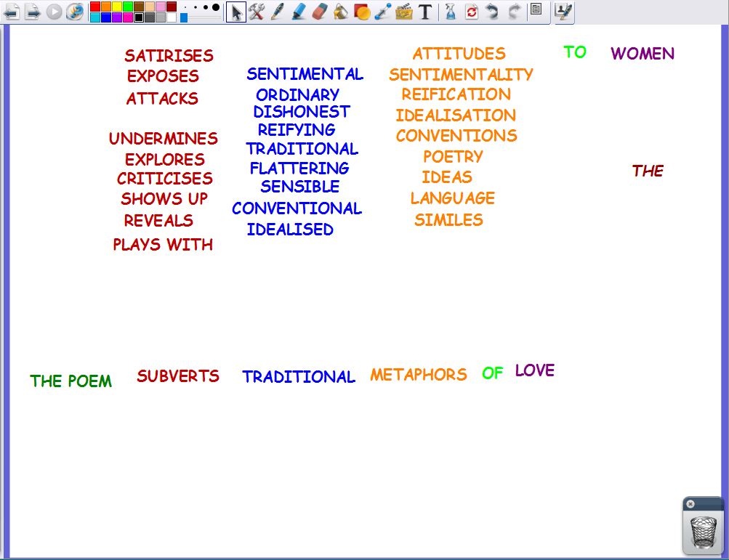This screenshot has width=729, height=560.
Task: Click the pen width slider handle
Action: [x=184, y=17]
